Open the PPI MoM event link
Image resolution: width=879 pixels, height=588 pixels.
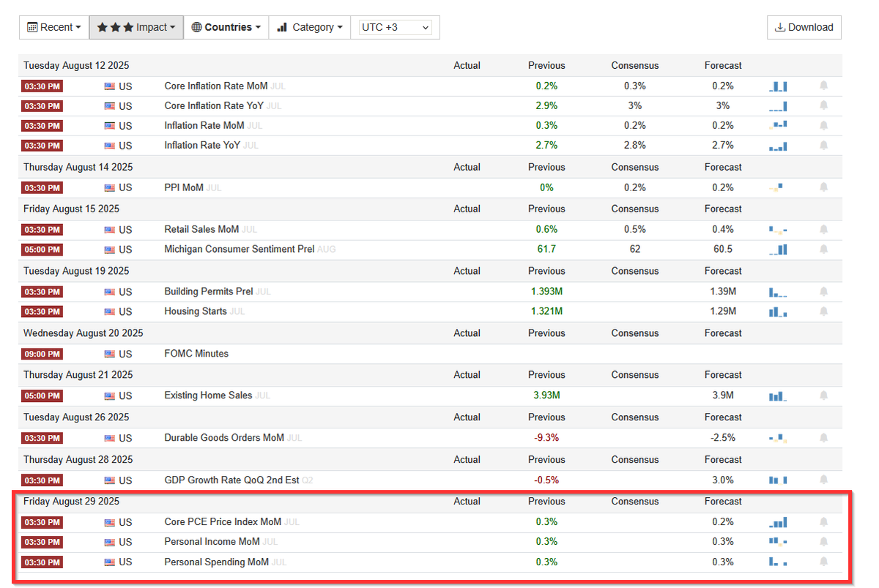184,187
